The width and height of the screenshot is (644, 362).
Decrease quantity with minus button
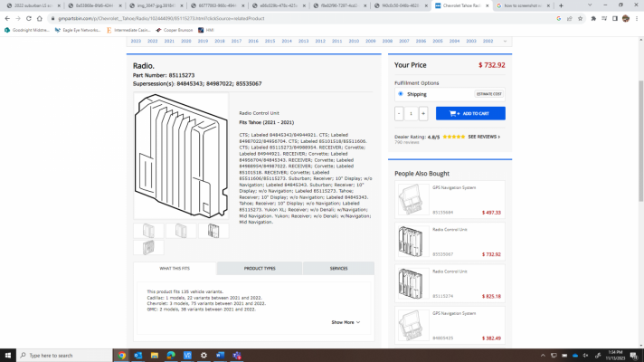pos(399,114)
